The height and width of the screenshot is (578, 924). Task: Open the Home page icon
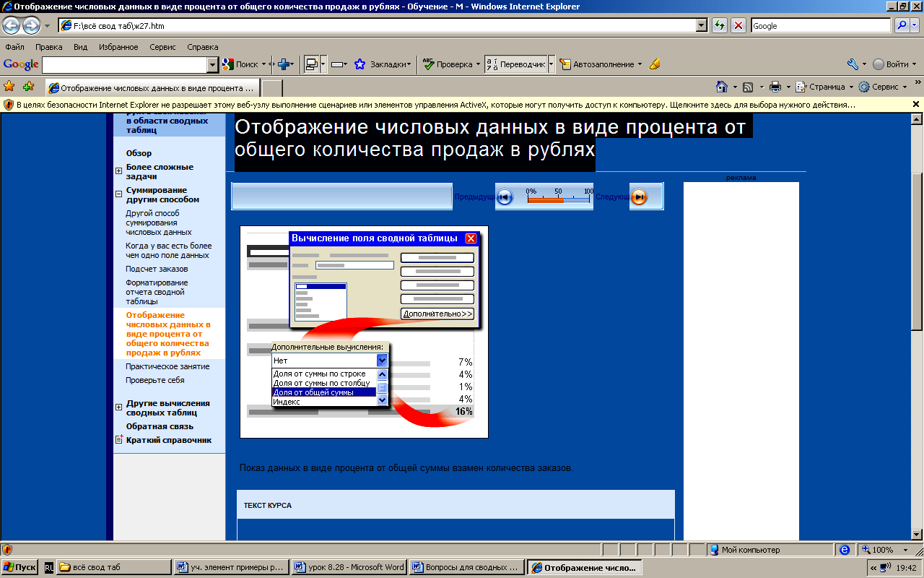click(x=721, y=87)
